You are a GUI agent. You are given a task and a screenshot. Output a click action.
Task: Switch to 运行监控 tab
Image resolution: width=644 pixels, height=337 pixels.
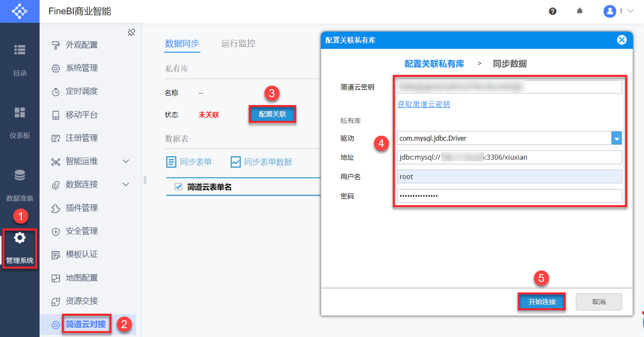pyautogui.click(x=238, y=44)
